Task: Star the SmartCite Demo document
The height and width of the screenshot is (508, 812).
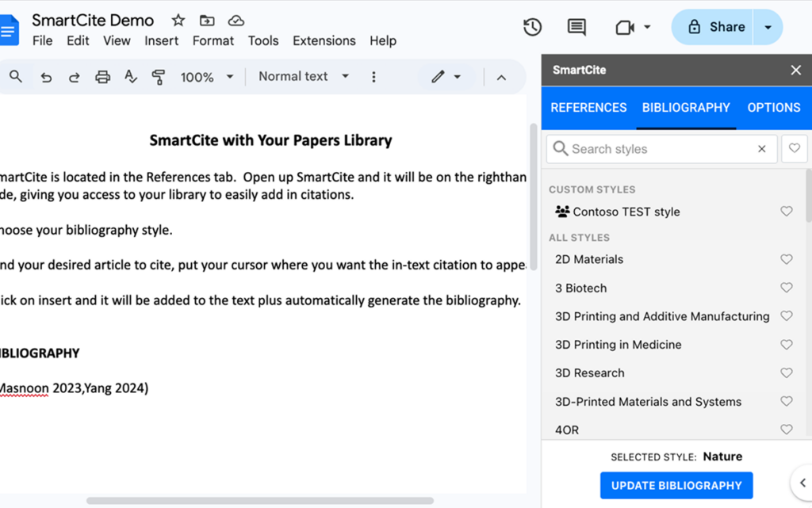Action: pyautogui.click(x=178, y=19)
